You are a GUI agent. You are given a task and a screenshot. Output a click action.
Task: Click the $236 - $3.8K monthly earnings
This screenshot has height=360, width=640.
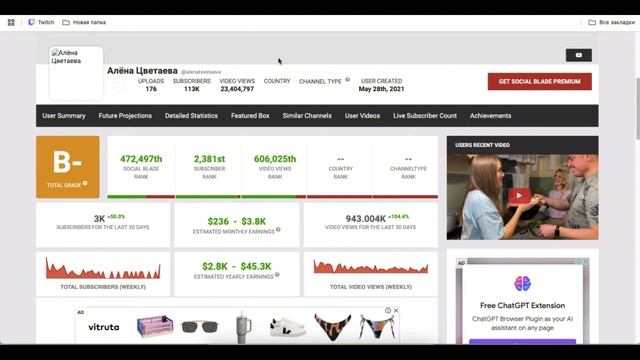coord(237,221)
